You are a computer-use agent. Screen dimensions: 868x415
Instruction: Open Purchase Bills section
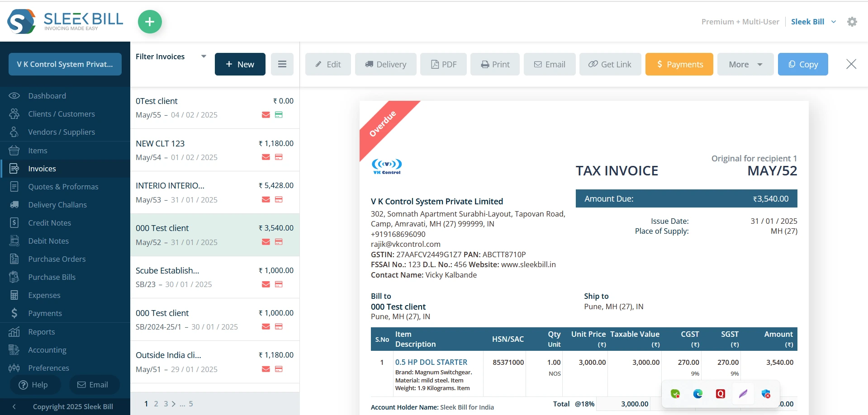[65, 277]
